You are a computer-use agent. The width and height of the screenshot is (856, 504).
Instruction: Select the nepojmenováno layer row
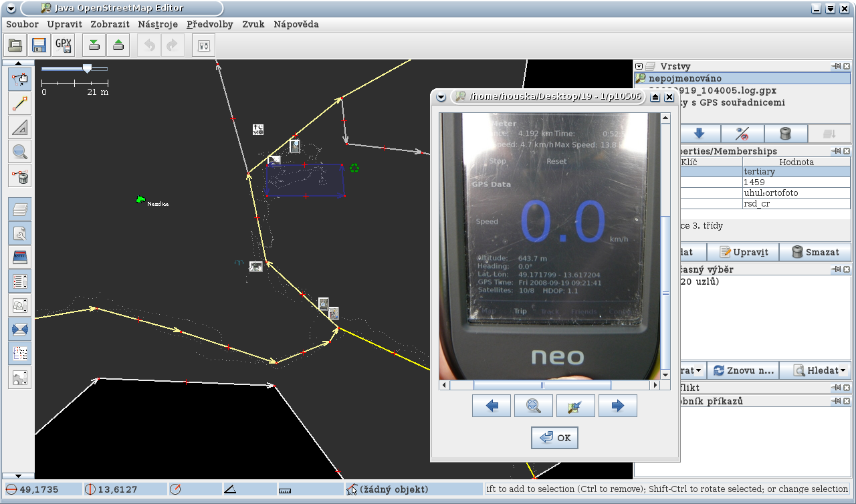click(x=742, y=78)
